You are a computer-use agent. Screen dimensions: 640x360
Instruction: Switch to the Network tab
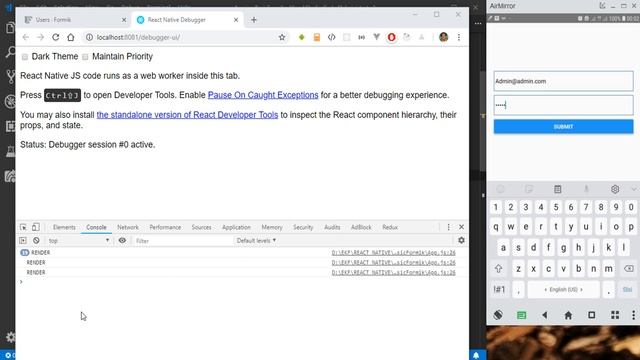pyautogui.click(x=128, y=227)
